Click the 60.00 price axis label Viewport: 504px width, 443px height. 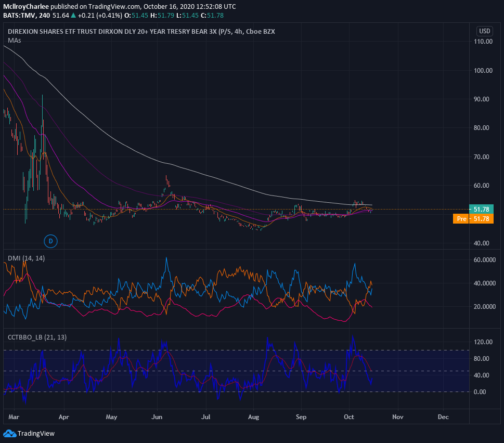point(482,185)
